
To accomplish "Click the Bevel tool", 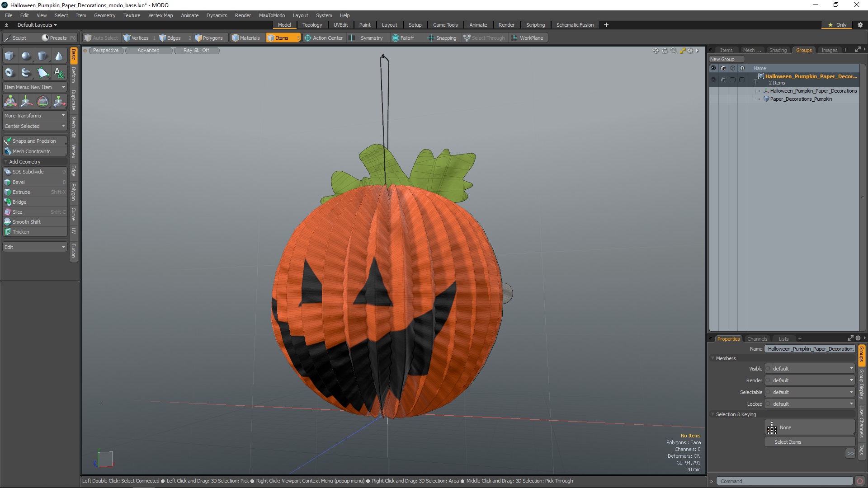I will pyautogui.click(x=35, y=182).
